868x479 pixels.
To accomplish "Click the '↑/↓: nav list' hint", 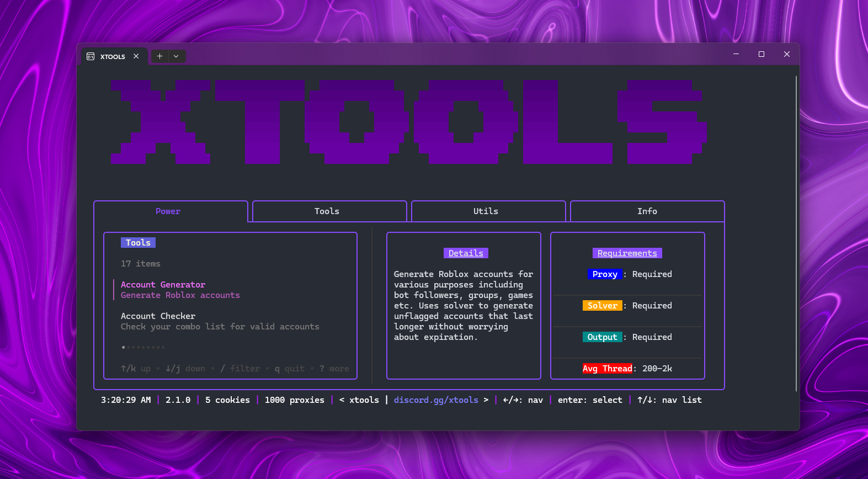I will pyautogui.click(x=669, y=400).
